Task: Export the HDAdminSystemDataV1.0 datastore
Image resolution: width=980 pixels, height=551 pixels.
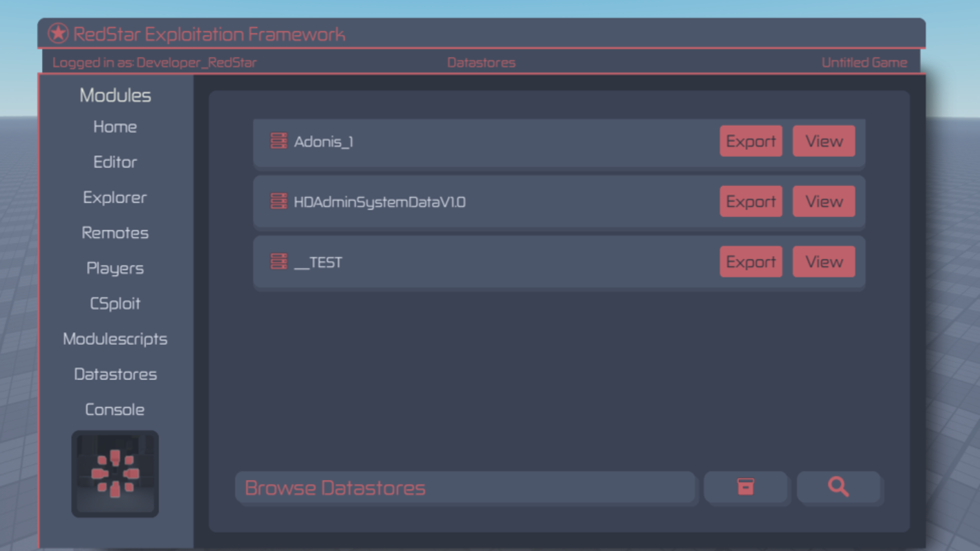Action: tap(750, 201)
